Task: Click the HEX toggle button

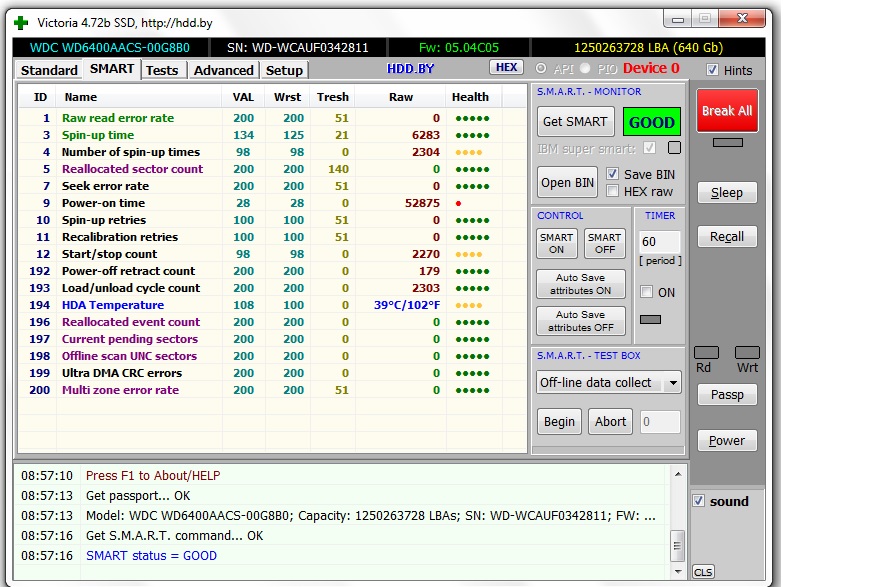Action: (x=506, y=67)
